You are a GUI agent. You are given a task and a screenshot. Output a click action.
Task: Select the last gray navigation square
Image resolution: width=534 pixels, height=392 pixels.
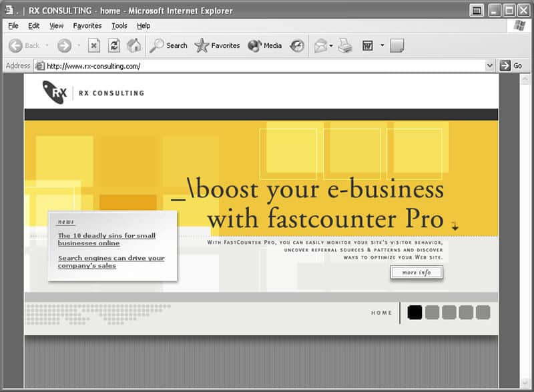tap(483, 313)
